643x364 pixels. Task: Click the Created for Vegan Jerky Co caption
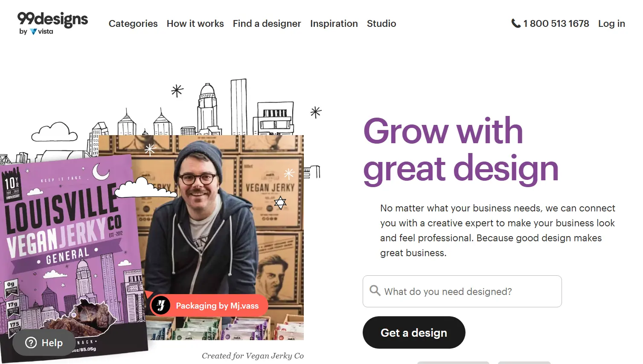click(253, 355)
